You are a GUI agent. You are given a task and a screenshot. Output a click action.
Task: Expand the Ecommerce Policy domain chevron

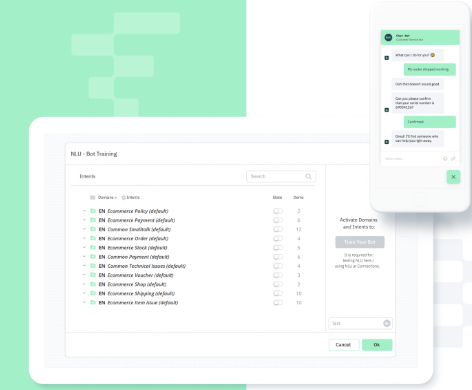click(x=84, y=211)
